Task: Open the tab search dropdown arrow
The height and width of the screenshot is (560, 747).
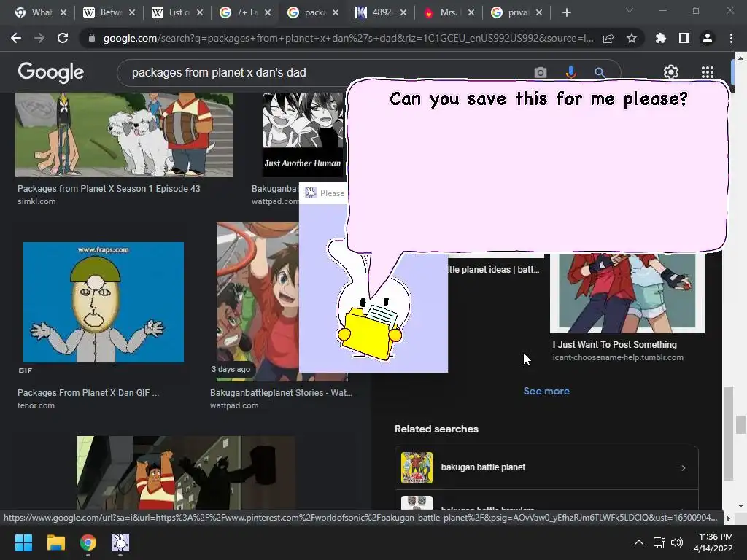Action: [x=630, y=10]
